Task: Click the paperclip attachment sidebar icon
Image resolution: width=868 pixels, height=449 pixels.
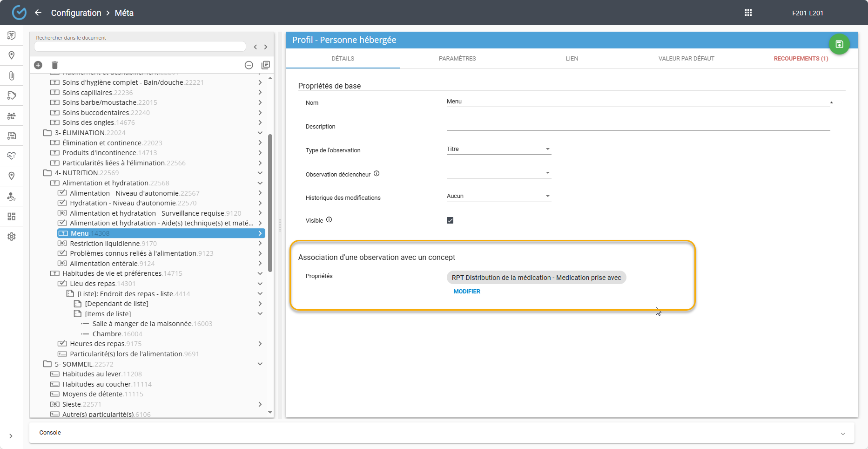Action: 12,75
